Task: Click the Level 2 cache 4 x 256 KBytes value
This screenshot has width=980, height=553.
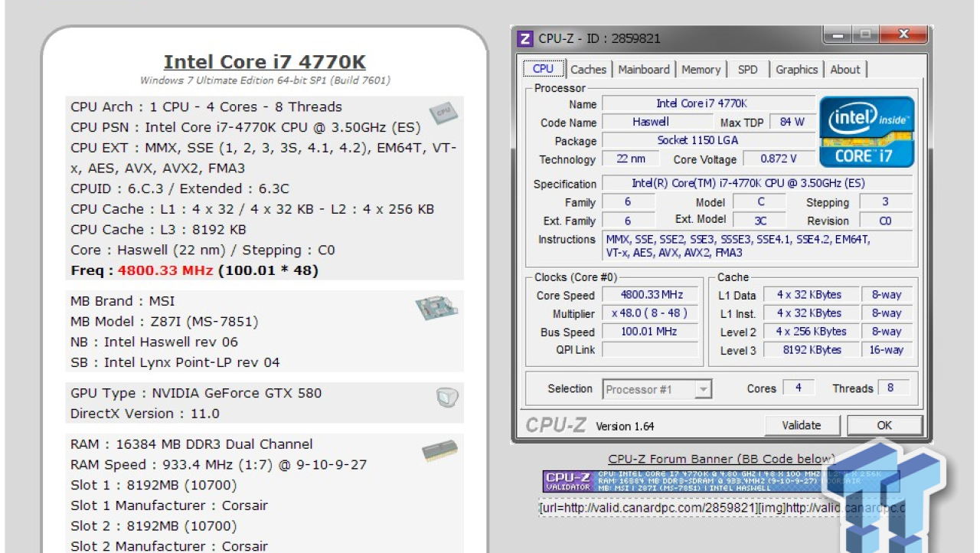Action: tap(812, 332)
